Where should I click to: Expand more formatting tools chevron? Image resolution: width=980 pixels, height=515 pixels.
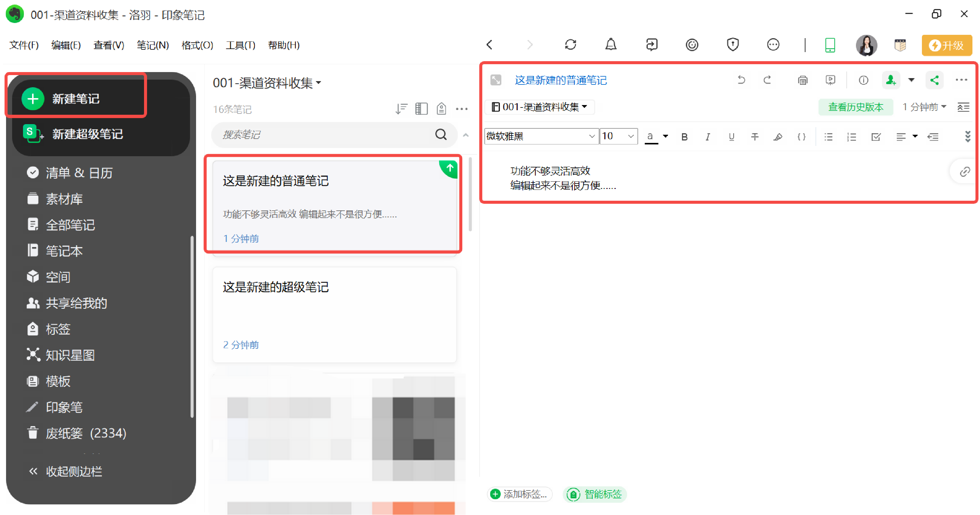(968, 137)
